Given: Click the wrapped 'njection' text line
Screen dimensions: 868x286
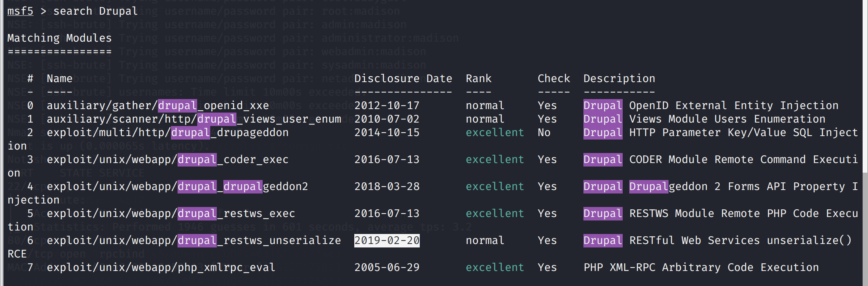Looking at the screenshot, I should point(34,200).
